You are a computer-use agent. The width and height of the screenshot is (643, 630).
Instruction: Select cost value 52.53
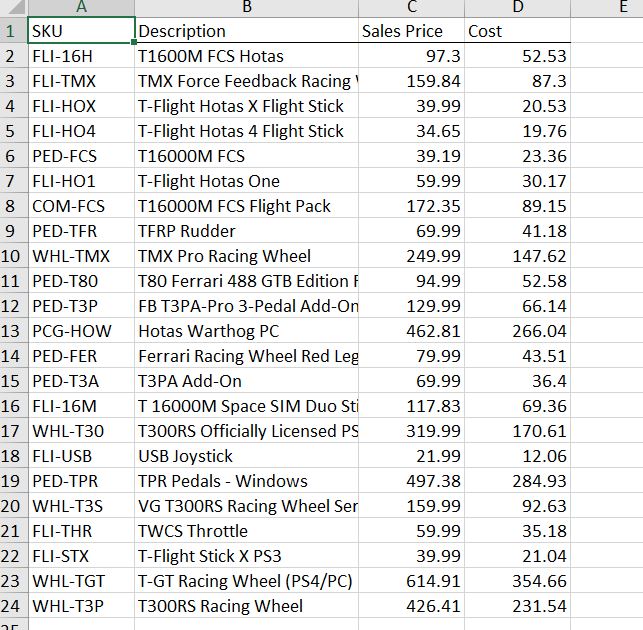point(518,56)
